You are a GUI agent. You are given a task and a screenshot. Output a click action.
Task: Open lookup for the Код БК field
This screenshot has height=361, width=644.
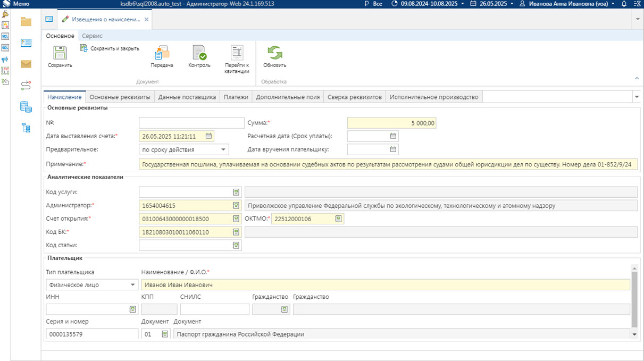pos(236,232)
